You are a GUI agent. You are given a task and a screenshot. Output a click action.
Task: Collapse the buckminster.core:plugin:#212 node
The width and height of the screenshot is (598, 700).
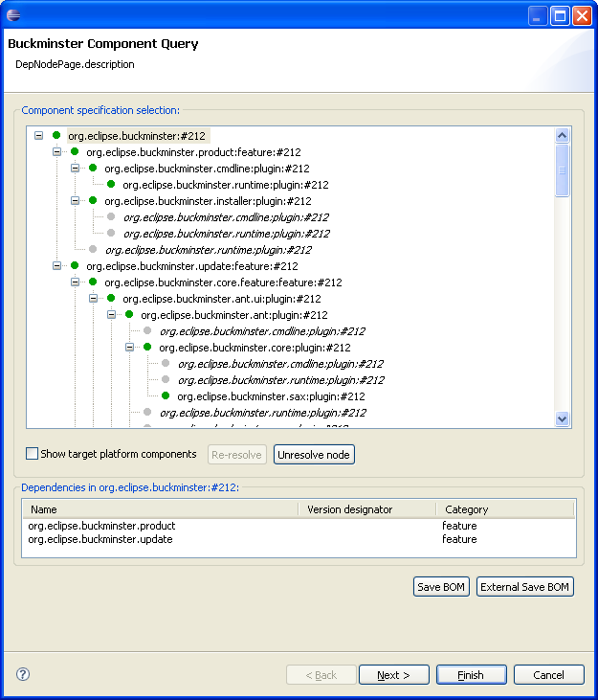[x=130, y=348]
